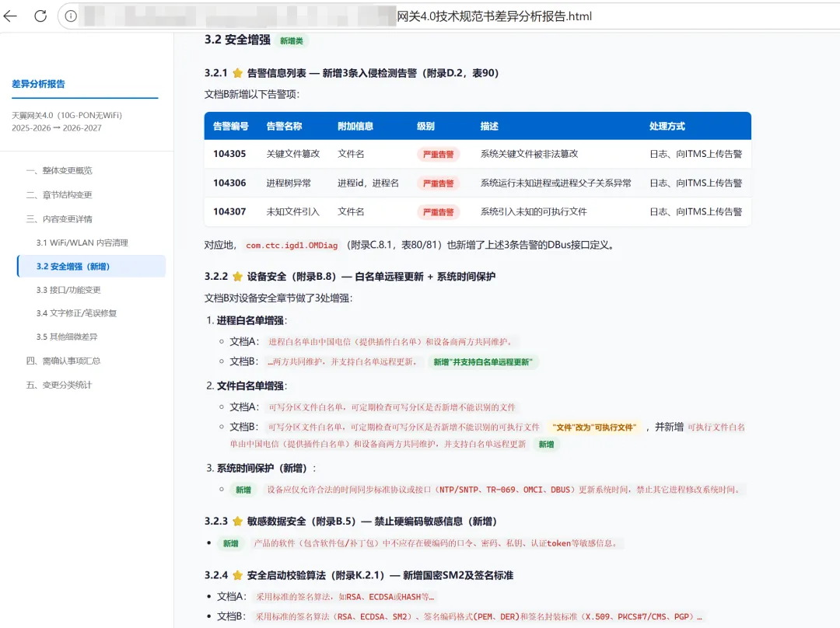Click the 3.2 安全增强 main section heading

point(237,40)
